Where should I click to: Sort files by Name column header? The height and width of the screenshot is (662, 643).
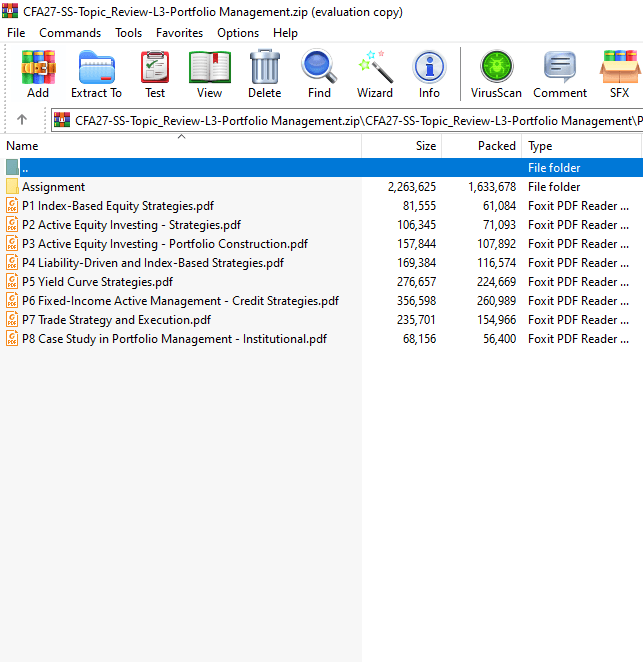181,146
